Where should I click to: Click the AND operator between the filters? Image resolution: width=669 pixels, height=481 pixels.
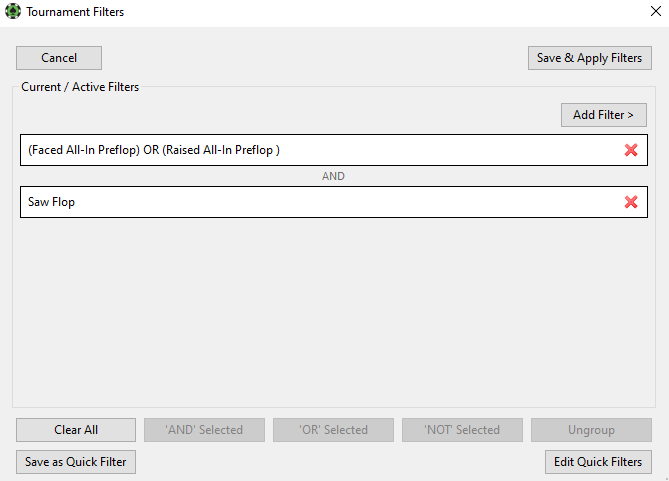333,176
